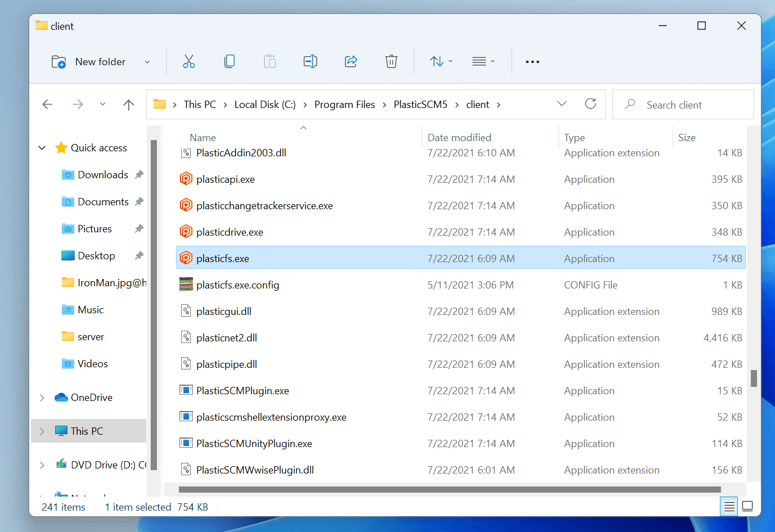Open the Share icon
Screen dimensions: 775x532
pyautogui.click(x=350, y=61)
